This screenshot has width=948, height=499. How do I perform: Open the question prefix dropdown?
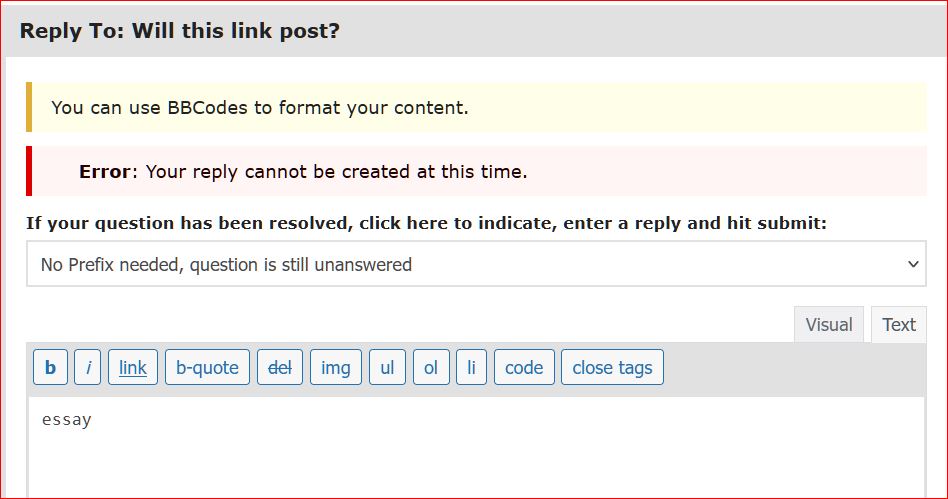tap(475, 265)
